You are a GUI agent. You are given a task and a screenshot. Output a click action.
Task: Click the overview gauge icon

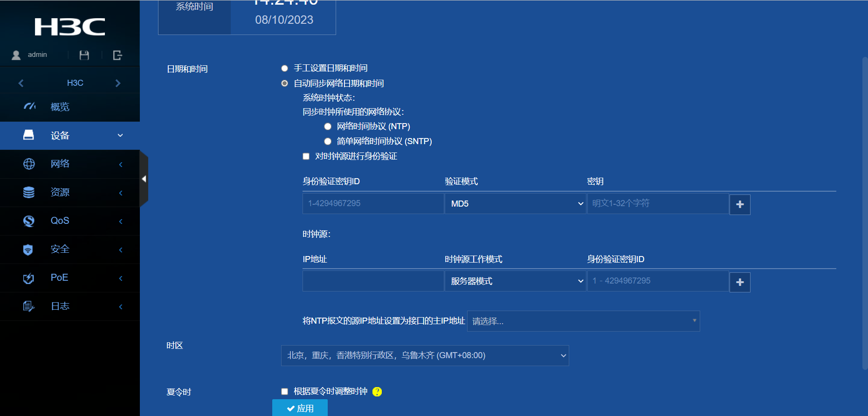pos(29,107)
